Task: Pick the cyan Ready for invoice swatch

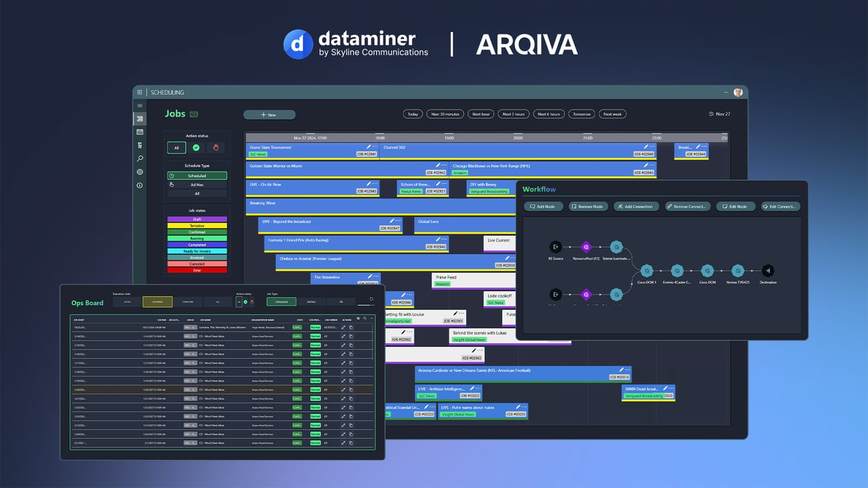Action: pyautogui.click(x=197, y=251)
